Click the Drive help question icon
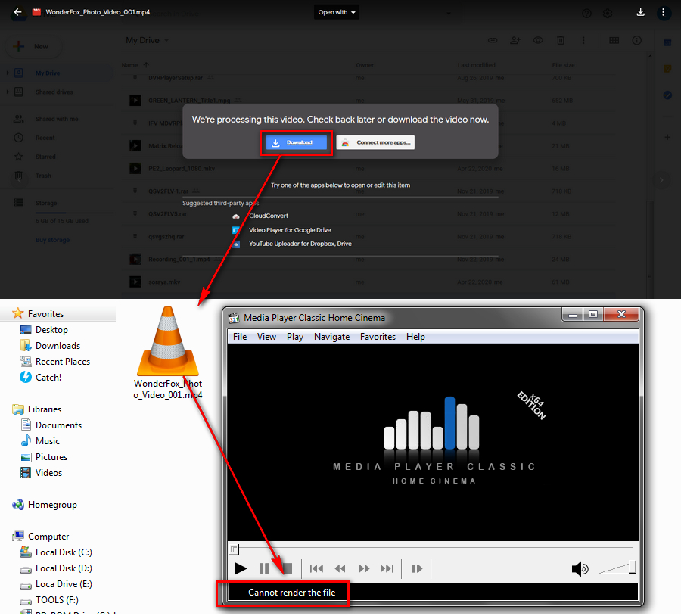This screenshot has width=681, height=616. [x=586, y=14]
